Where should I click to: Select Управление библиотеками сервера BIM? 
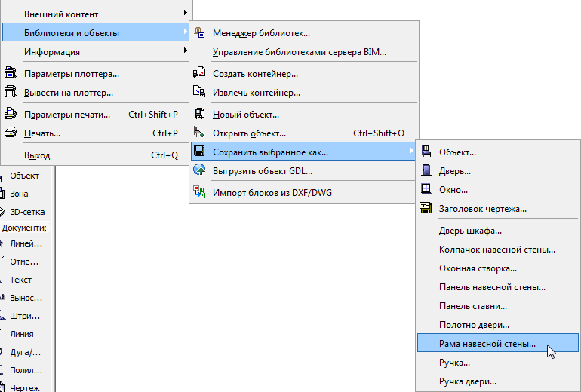(x=300, y=51)
